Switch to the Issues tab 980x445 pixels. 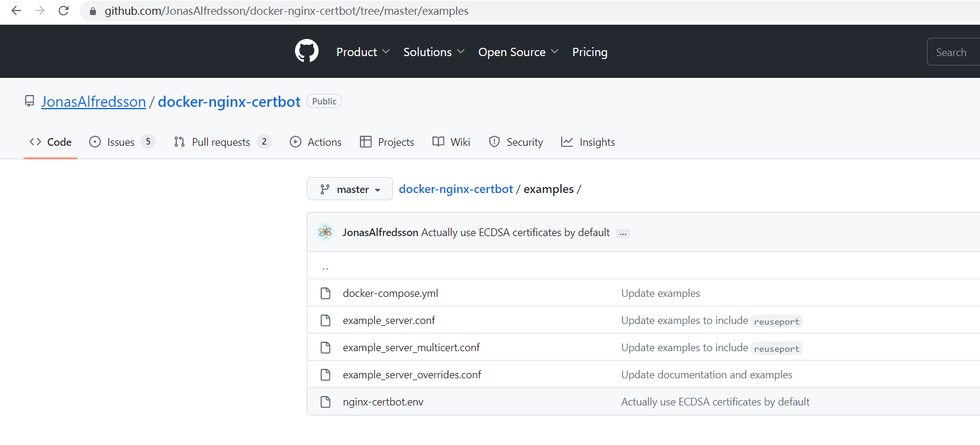point(121,142)
